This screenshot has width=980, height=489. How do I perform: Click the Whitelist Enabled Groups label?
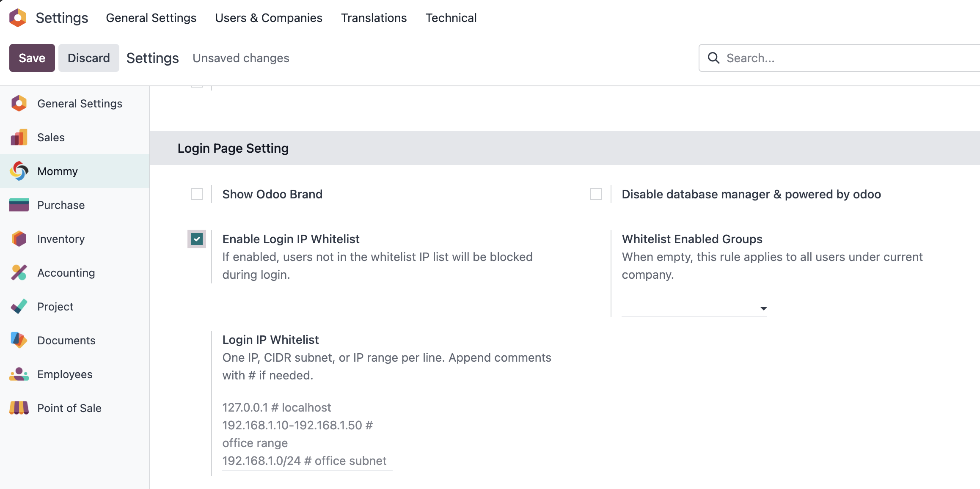tap(692, 239)
